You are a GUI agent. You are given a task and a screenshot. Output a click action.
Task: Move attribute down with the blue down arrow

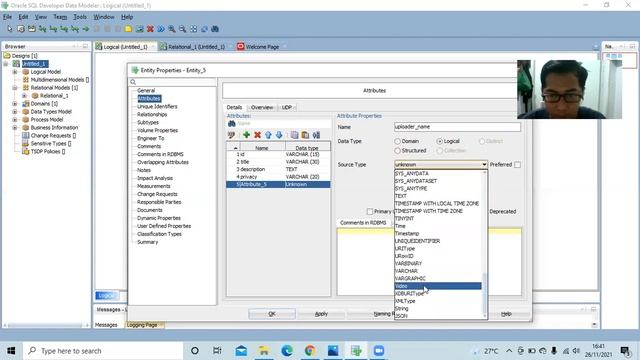[x=279, y=135]
